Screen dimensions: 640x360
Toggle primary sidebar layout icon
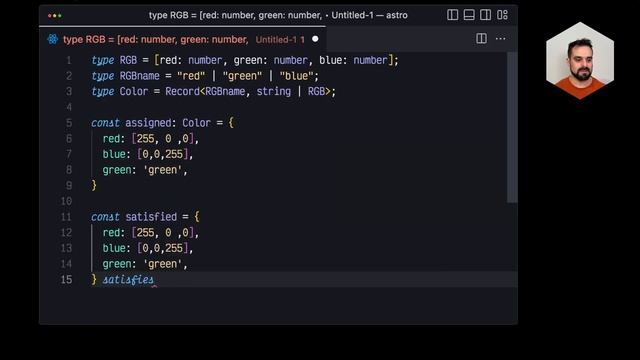click(452, 15)
